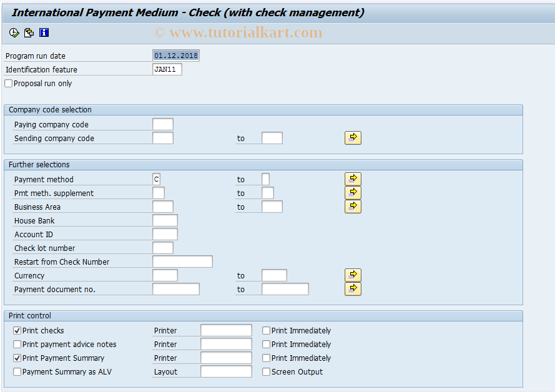The width and height of the screenshot is (555, 392).
Task: Click the Get Variant icon
Action: (x=29, y=33)
